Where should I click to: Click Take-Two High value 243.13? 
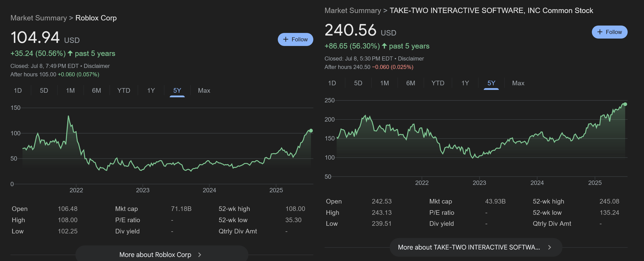coord(382,212)
